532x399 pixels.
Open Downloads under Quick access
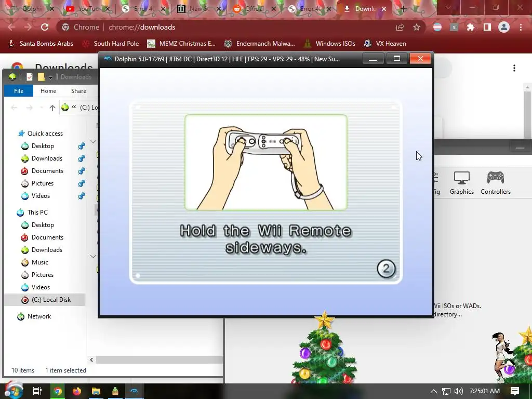click(x=46, y=158)
